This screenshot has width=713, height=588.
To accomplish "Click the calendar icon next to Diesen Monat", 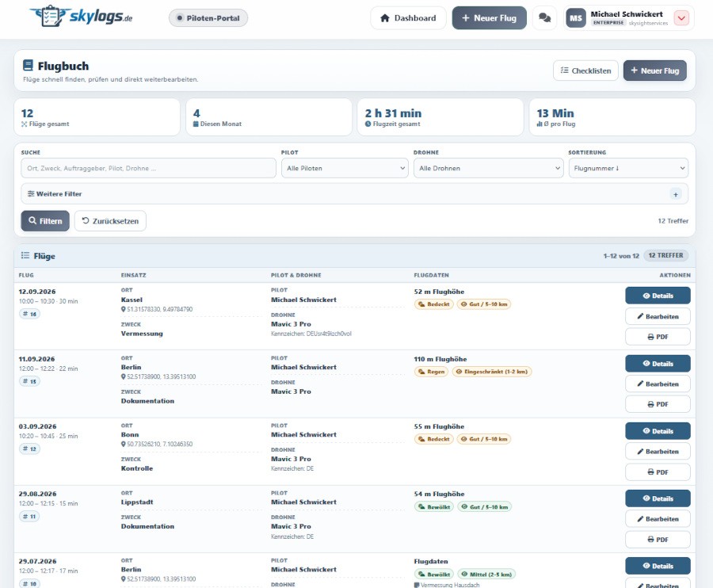I will (196, 124).
